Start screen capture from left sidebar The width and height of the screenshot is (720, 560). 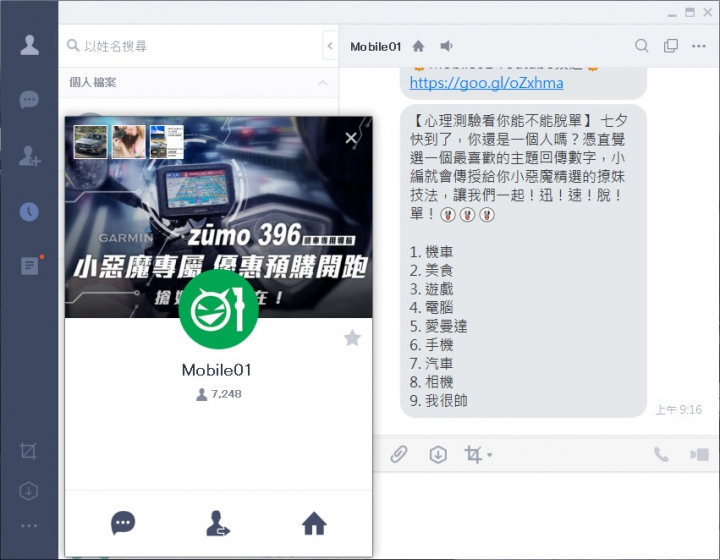28,451
